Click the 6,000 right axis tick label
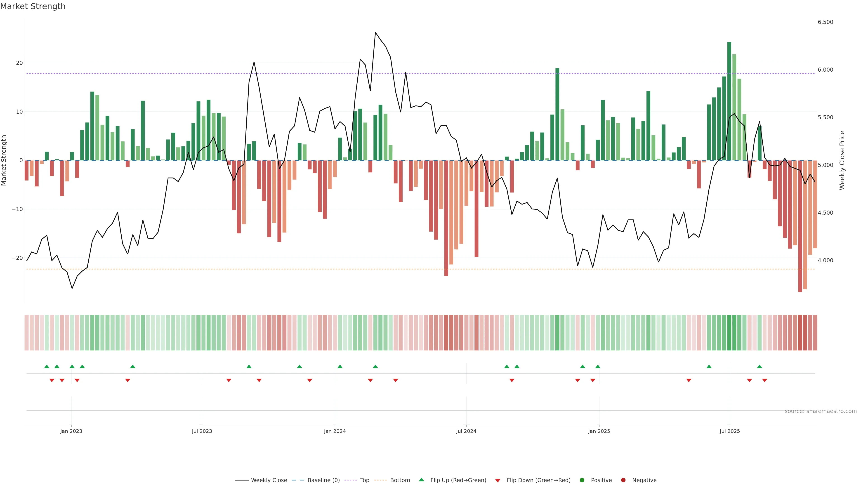Image resolution: width=868 pixels, height=488 pixels. (825, 70)
